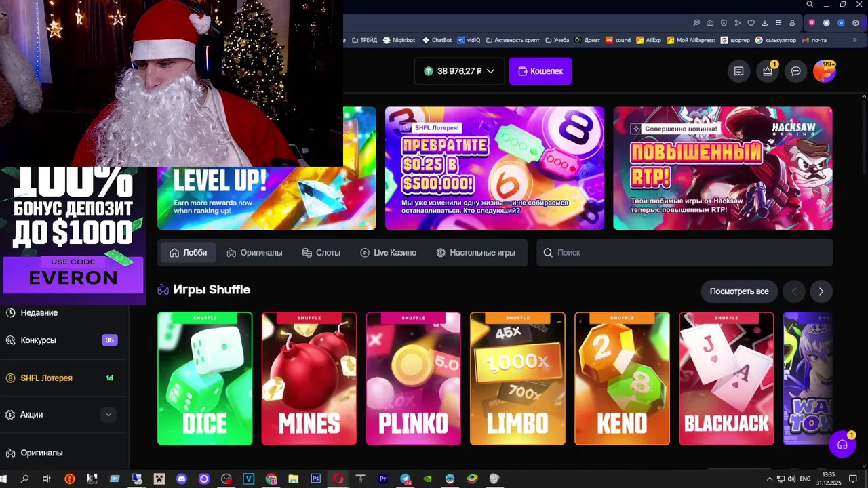This screenshot has width=868, height=488.
Task: Click the ad blocker shield icon
Action: coord(724,23)
